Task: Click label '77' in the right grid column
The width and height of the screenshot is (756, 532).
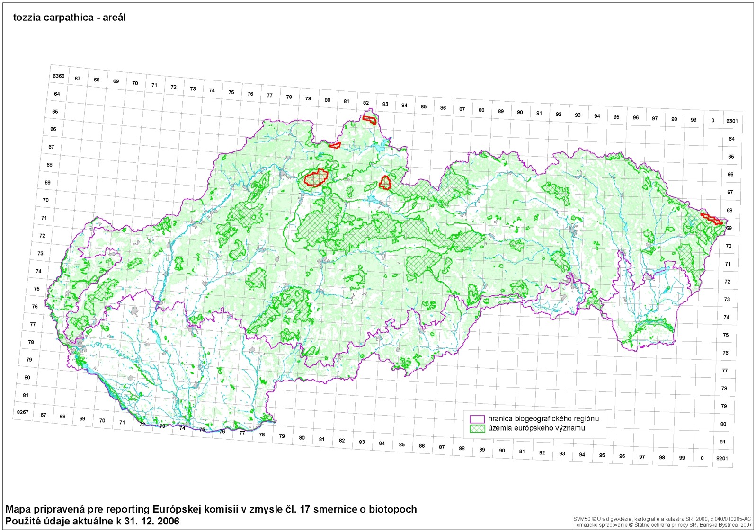Action: pos(725,371)
